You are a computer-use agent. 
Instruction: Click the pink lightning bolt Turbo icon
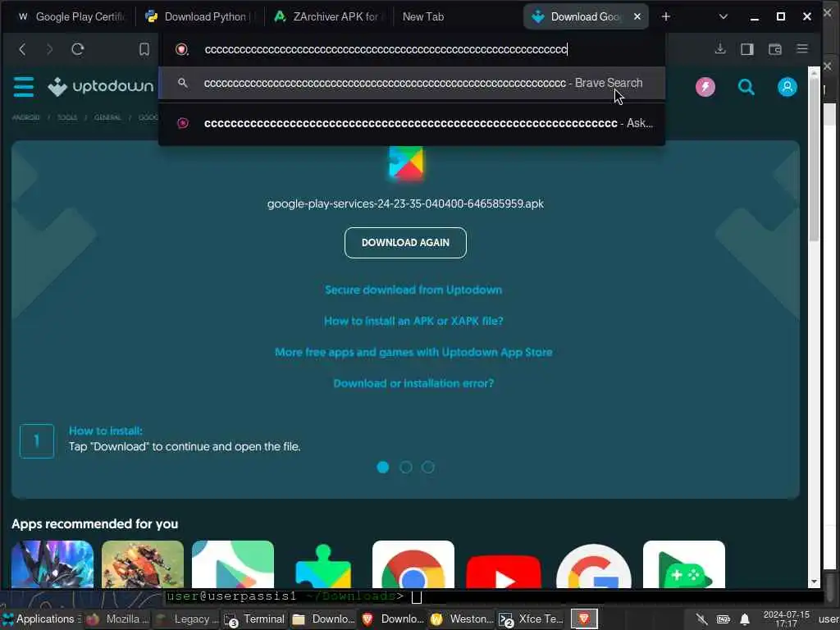705,87
